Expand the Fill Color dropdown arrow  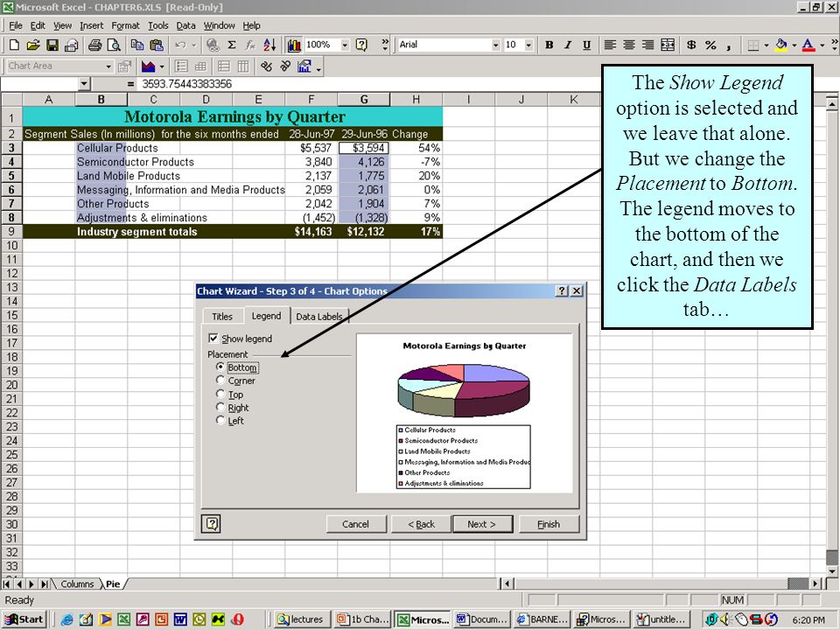(x=794, y=45)
